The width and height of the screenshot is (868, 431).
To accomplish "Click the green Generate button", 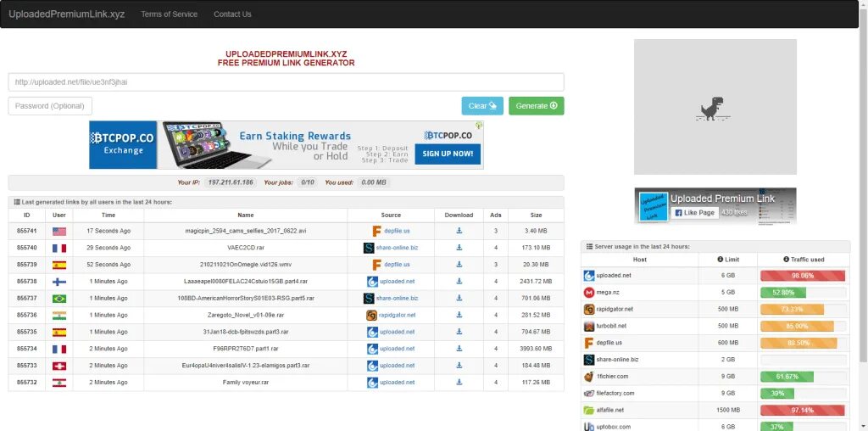I will 537,106.
